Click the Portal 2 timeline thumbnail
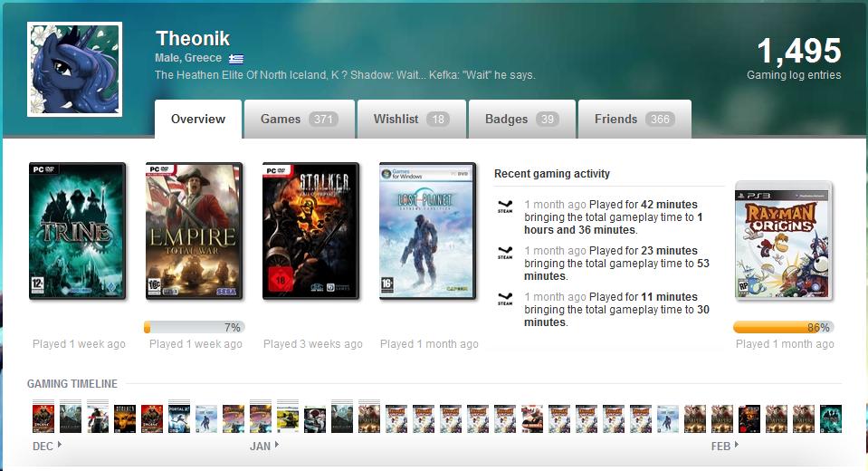Screen dimensions: 868x471 pyautogui.click(x=179, y=418)
